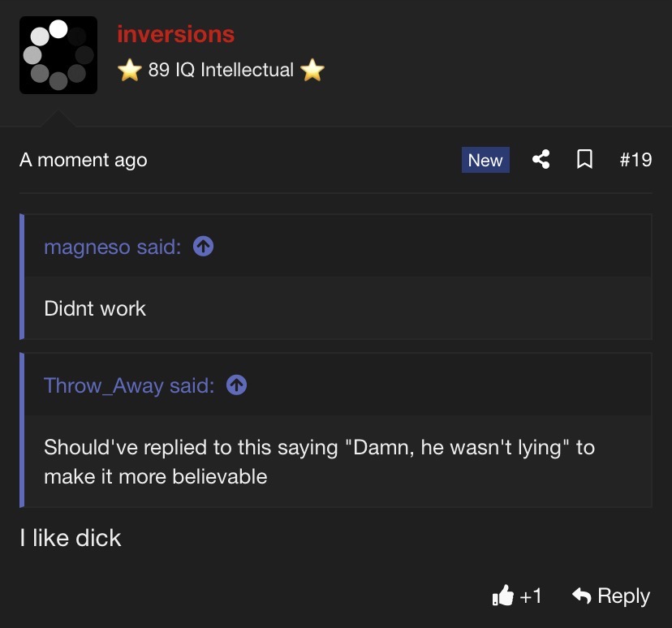Click the "A moment ago" timestamp
Viewport: 672px width, 628px height.
click(83, 160)
